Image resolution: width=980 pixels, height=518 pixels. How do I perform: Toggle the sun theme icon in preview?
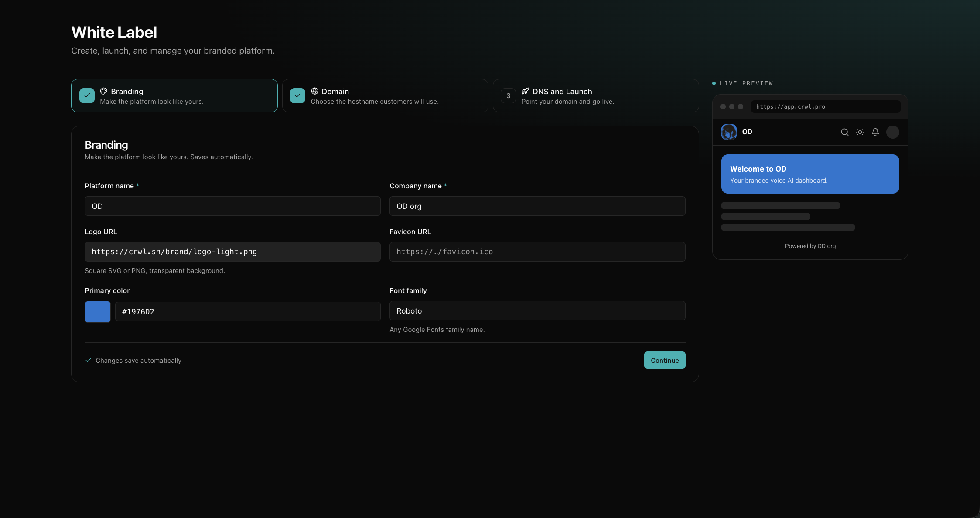point(860,132)
